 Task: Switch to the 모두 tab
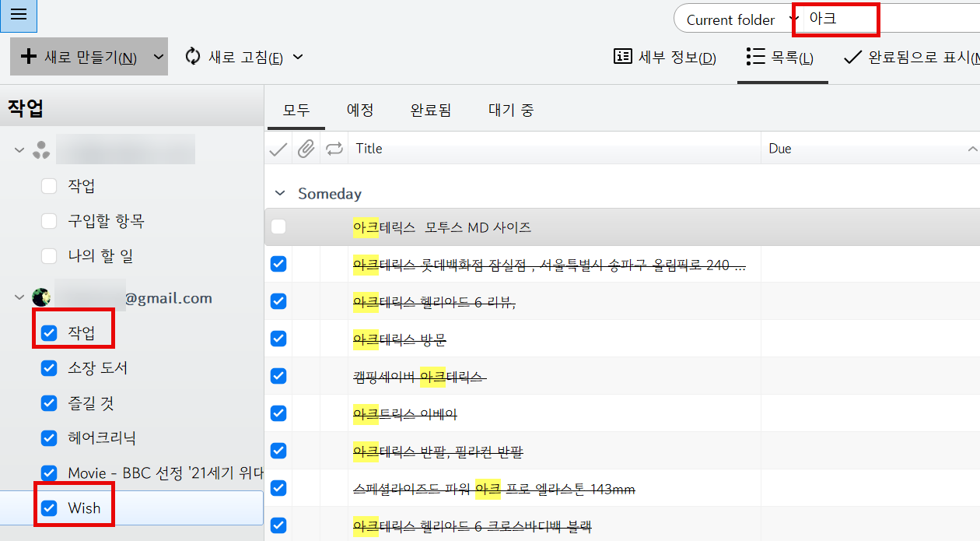click(296, 110)
